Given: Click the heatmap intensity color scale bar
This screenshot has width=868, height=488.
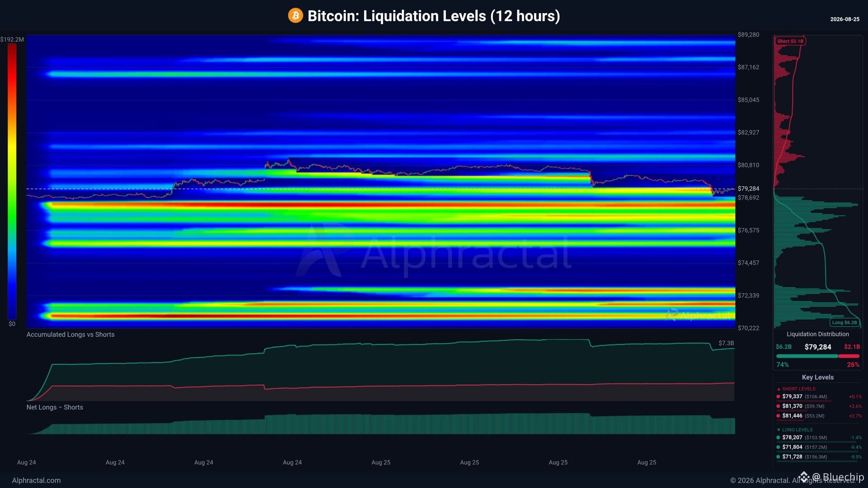Looking at the screenshot, I should [12, 181].
